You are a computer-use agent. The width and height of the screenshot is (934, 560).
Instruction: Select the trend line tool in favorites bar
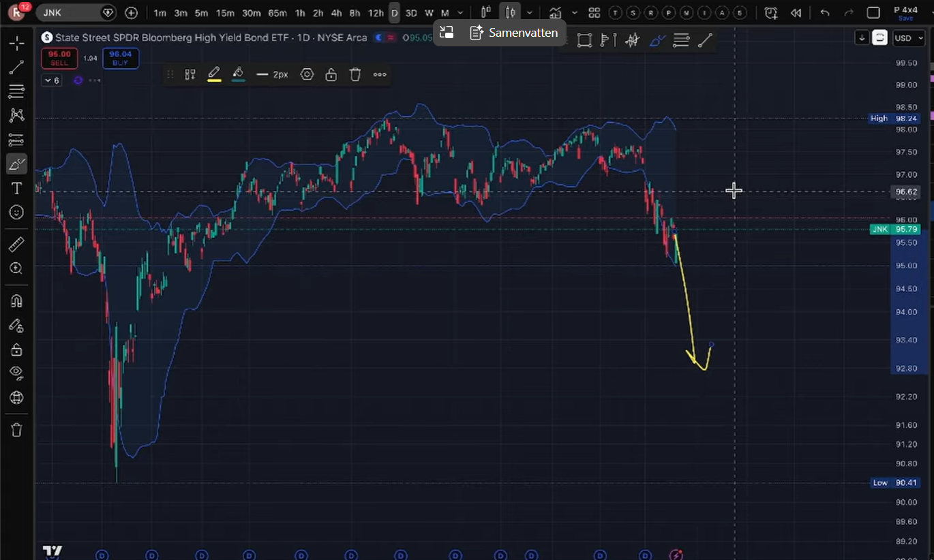coord(705,40)
